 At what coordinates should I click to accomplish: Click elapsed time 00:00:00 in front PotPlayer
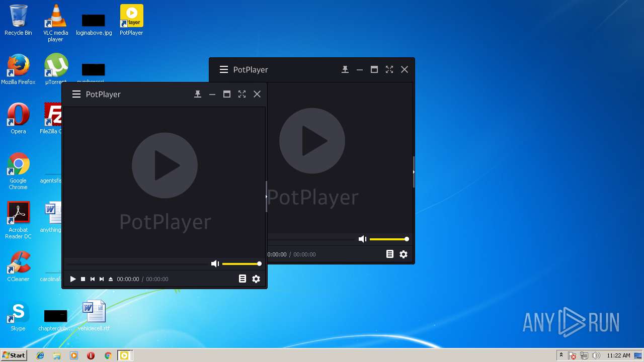click(128, 279)
